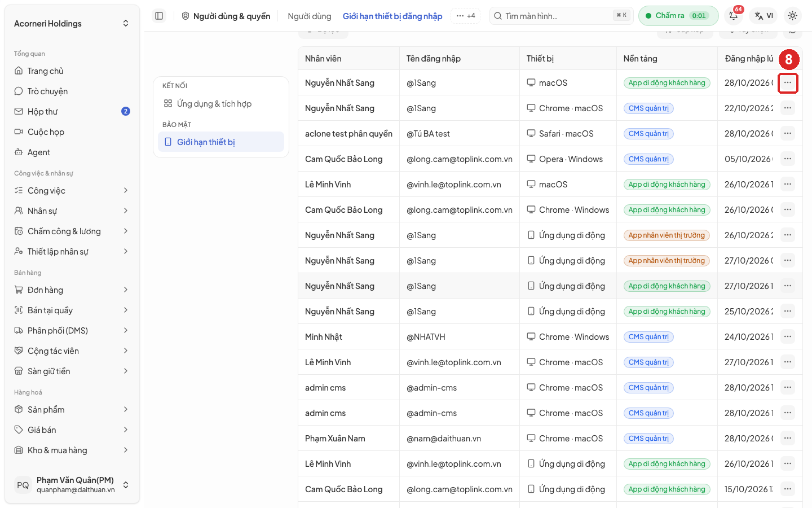Open Sàn giữ tiền in the sidebar
Image resolution: width=812 pixels, height=508 pixels.
click(72, 371)
